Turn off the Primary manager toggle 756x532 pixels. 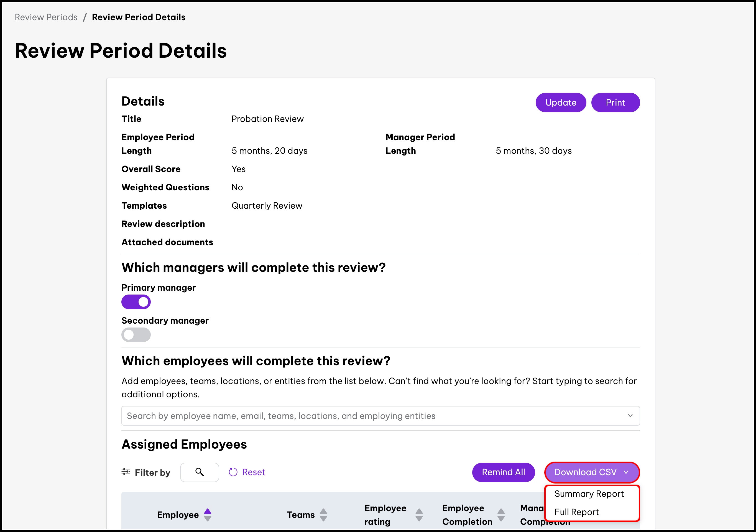(136, 301)
